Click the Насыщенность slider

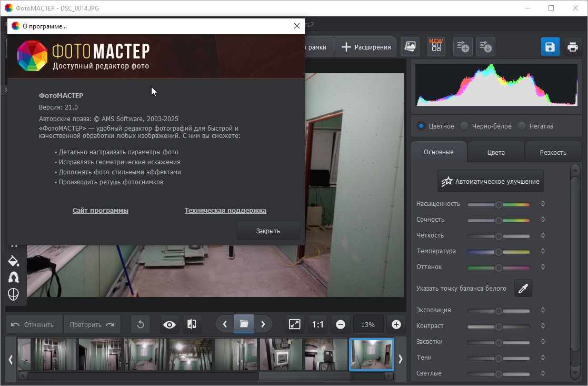(x=499, y=204)
